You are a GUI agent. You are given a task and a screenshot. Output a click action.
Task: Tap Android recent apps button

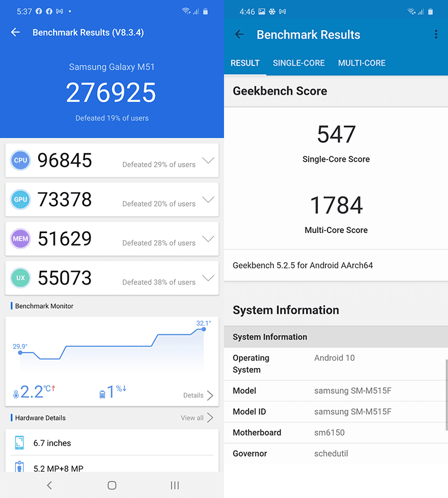tap(175, 485)
